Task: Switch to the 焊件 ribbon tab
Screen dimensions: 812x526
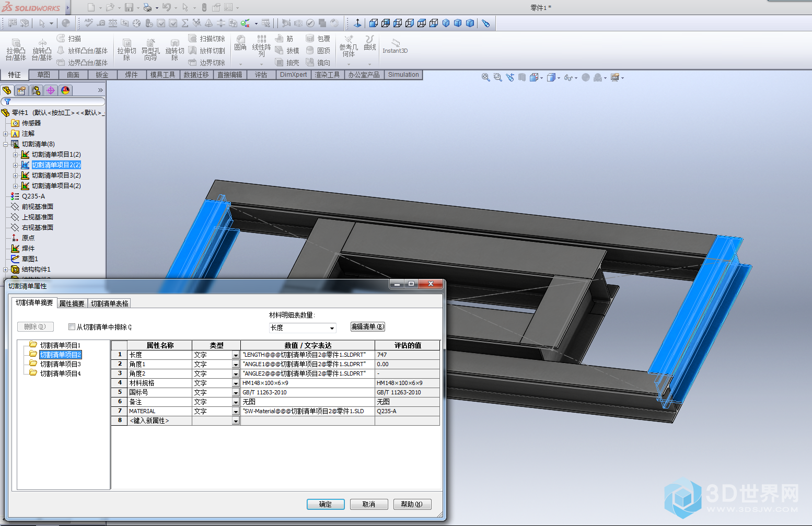Action: (131, 75)
